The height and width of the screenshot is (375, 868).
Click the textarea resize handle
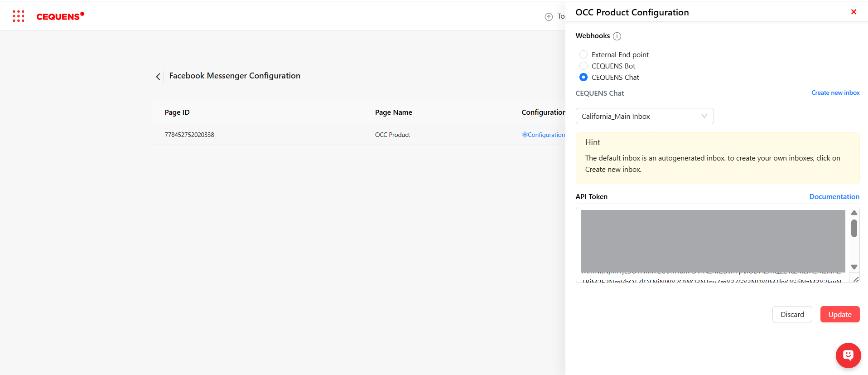click(x=856, y=279)
